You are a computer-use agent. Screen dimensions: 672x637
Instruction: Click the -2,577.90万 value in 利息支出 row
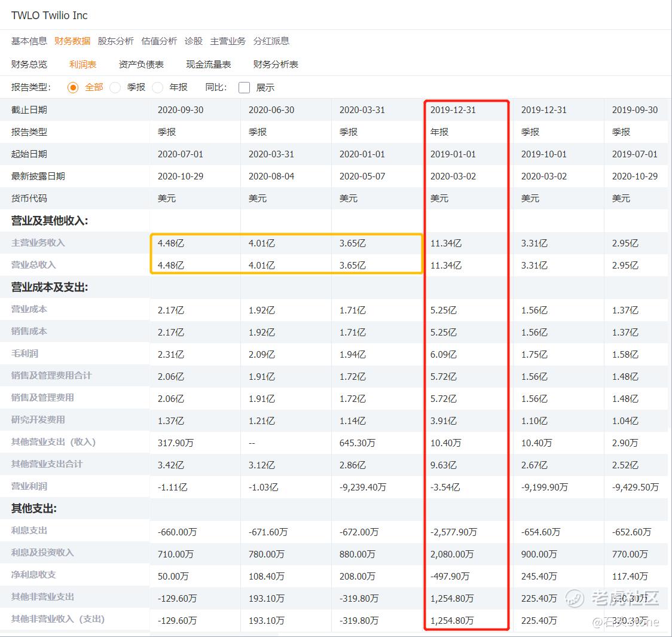pyautogui.click(x=453, y=532)
